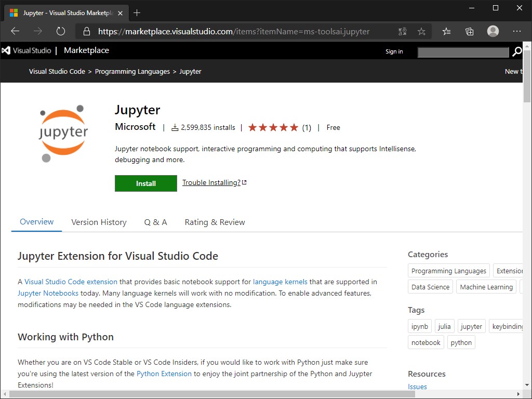
Task: Open the favorites list icon
Action: tap(446, 31)
